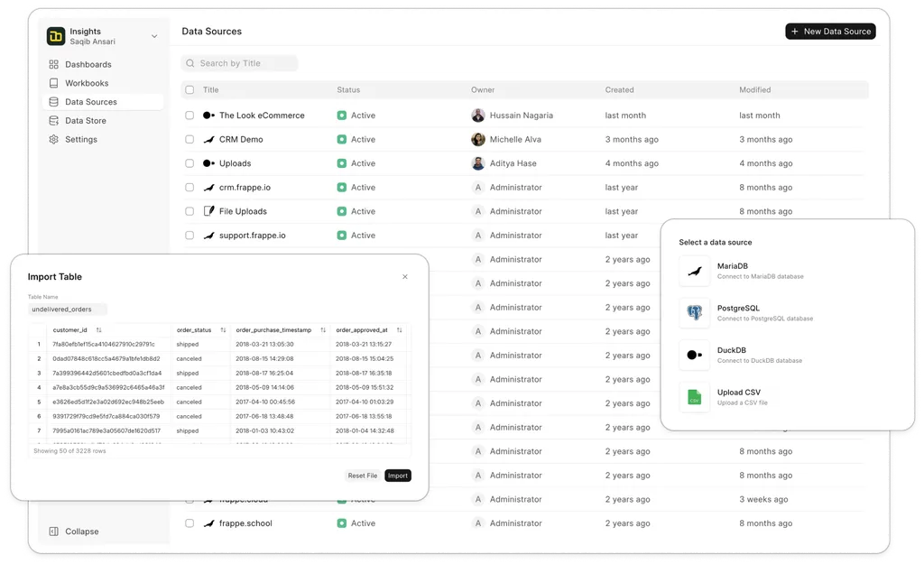Check the box for The Look eCommerce

pos(189,116)
